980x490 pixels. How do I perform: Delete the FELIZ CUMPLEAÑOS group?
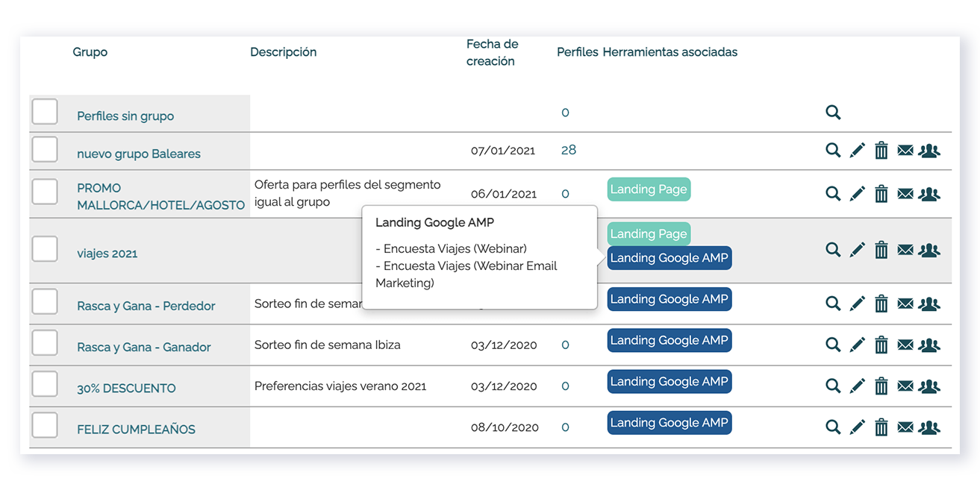(x=881, y=427)
